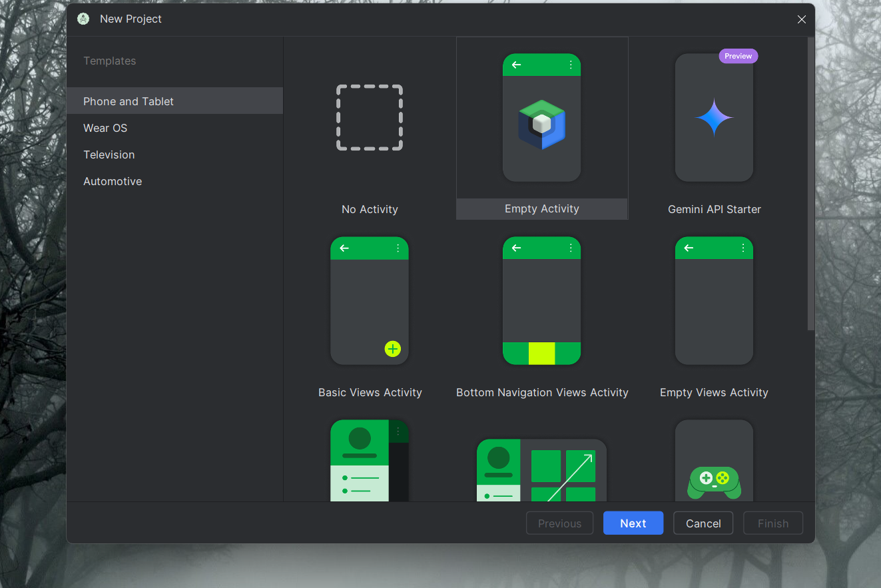The width and height of the screenshot is (881, 588).
Task: Click the Next button
Action: coord(633,523)
